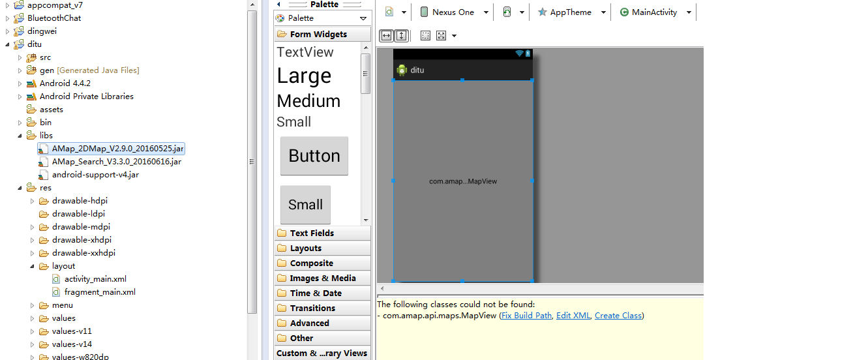
Task: Select the TextView widget in palette
Action: [x=305, y=52]
